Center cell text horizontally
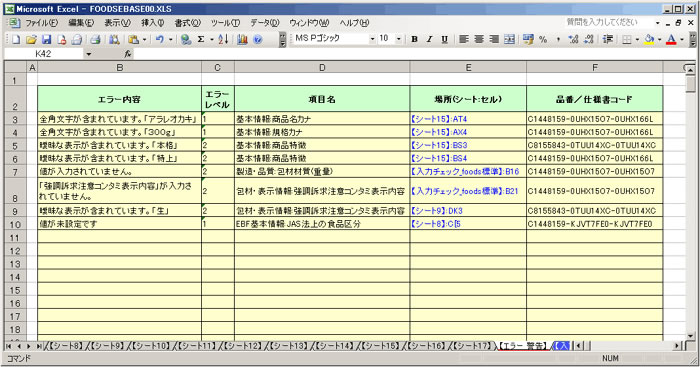This screenshot has height=367, width=700. [x=479, y=39]
